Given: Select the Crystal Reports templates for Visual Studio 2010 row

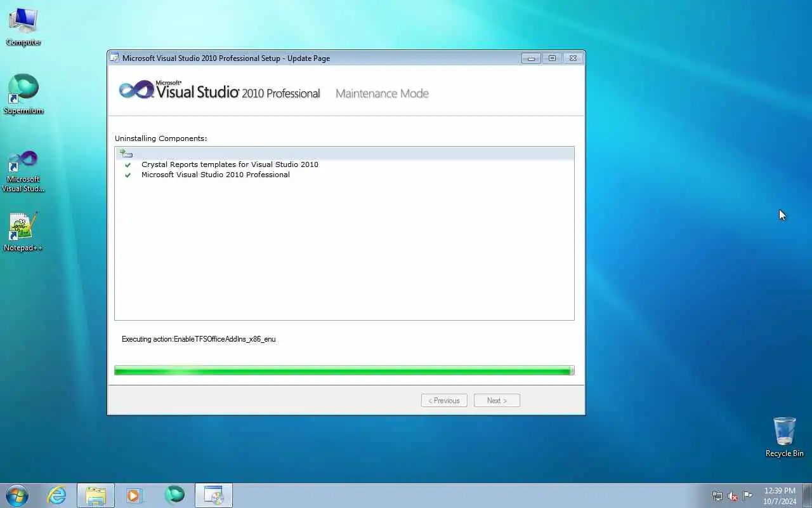Looking at the screenshot, I should pos(344,164).
